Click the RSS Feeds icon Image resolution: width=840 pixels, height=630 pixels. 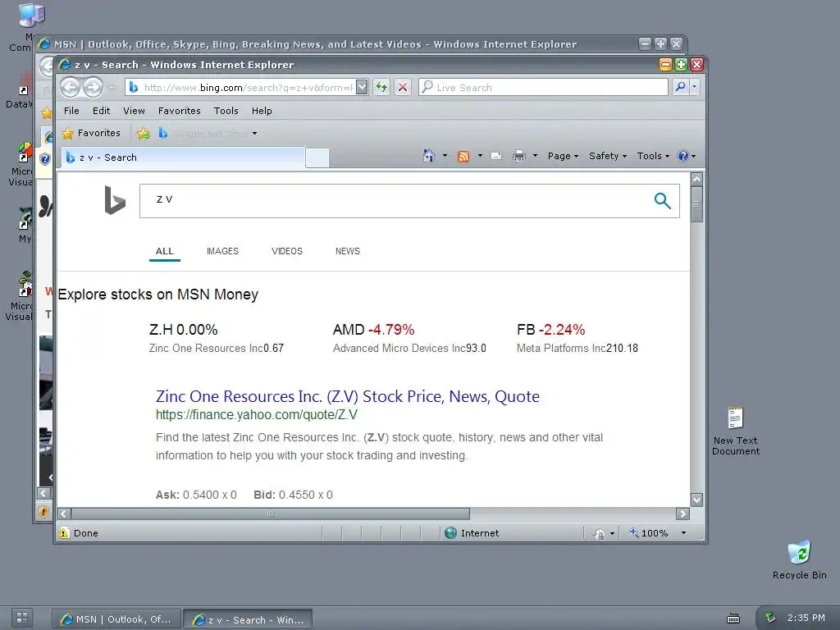[463, 156]
